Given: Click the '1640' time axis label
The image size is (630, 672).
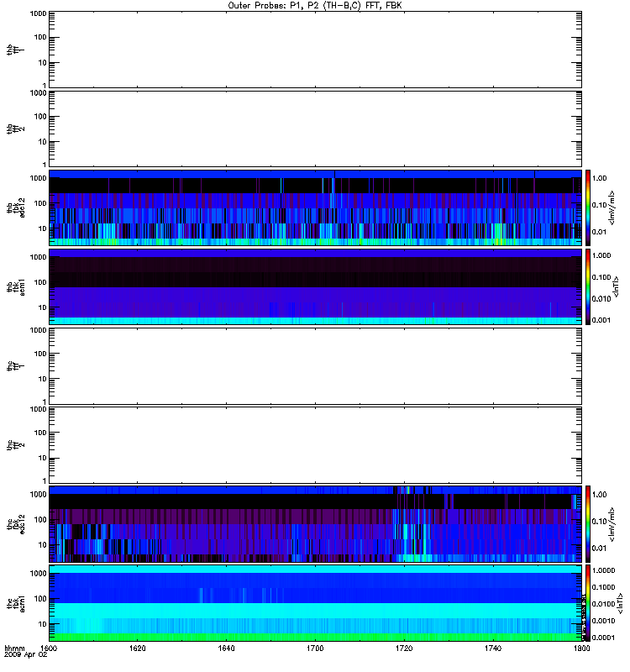Looking at the screenshot, I should (226, 648).
